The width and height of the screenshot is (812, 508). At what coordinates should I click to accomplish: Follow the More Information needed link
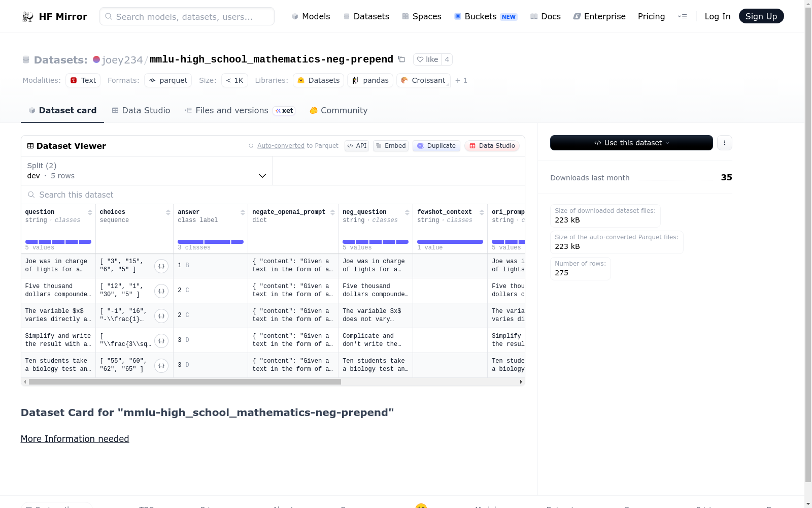tap(75, 439)
